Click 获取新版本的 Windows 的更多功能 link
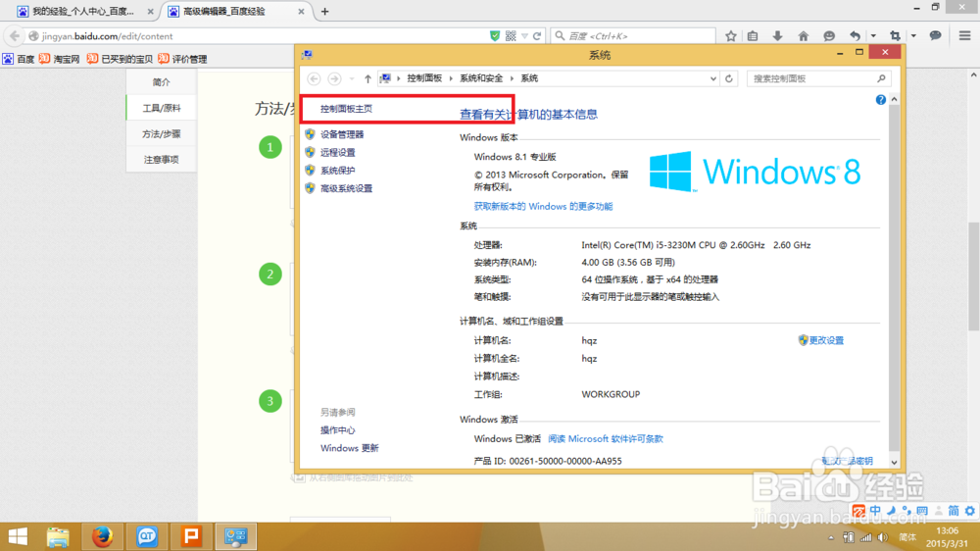The height and width of the screenshot is (551, 980). click(543, 207)
